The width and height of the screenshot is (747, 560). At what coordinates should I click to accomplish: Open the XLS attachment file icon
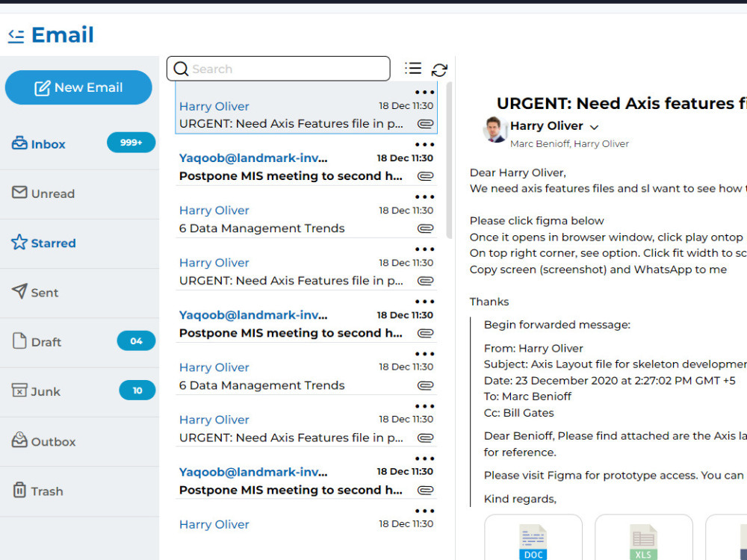[644, 542]
